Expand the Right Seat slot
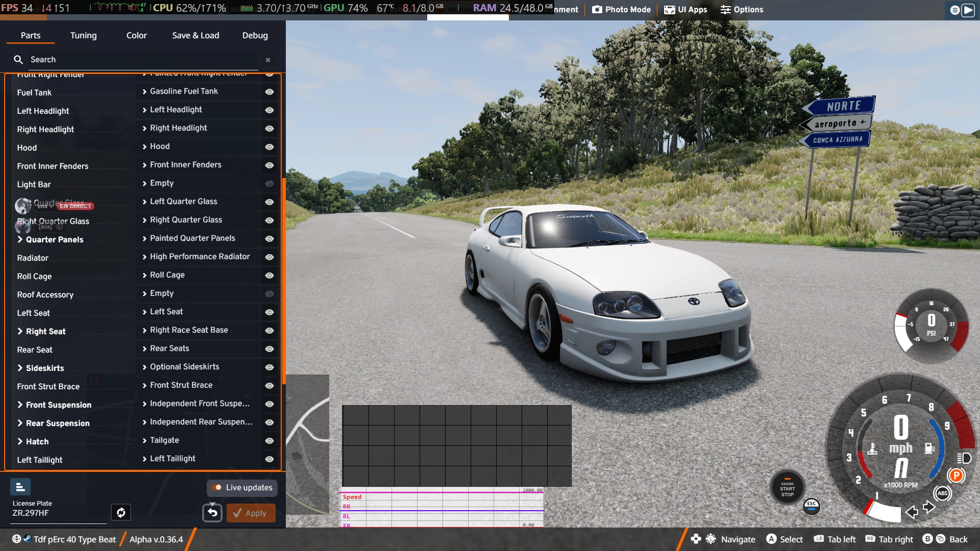Image resolution: width=980 pixels, height=551 pixels. point(20,331)
